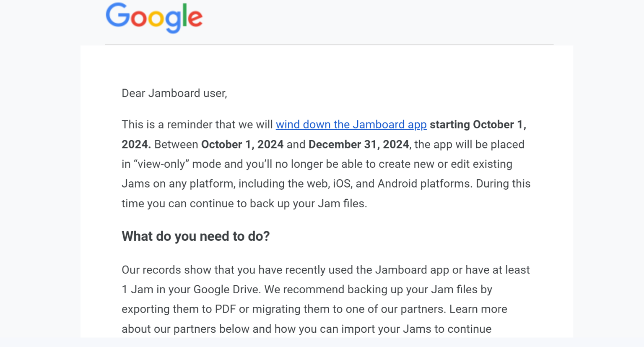This screenshot has height=347, width=644.
Task: Click the "What do you need to do?" heading
Action: [x=195, y=236]
